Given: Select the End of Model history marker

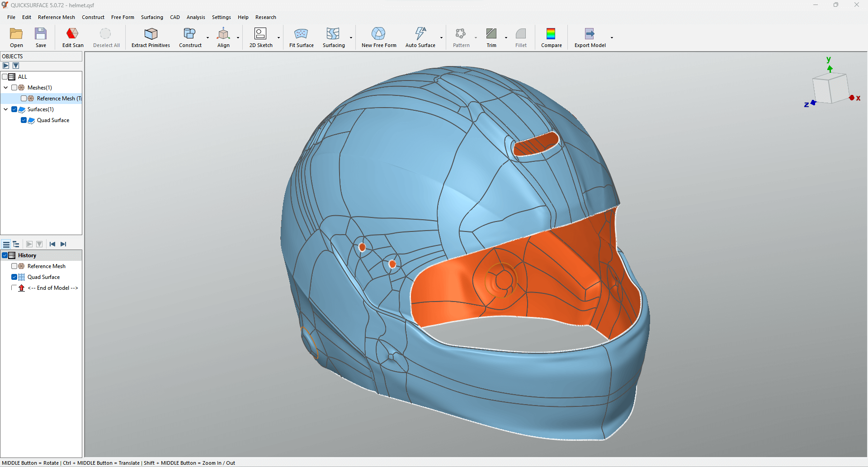Looking at the screenshot, I should 53,288.
